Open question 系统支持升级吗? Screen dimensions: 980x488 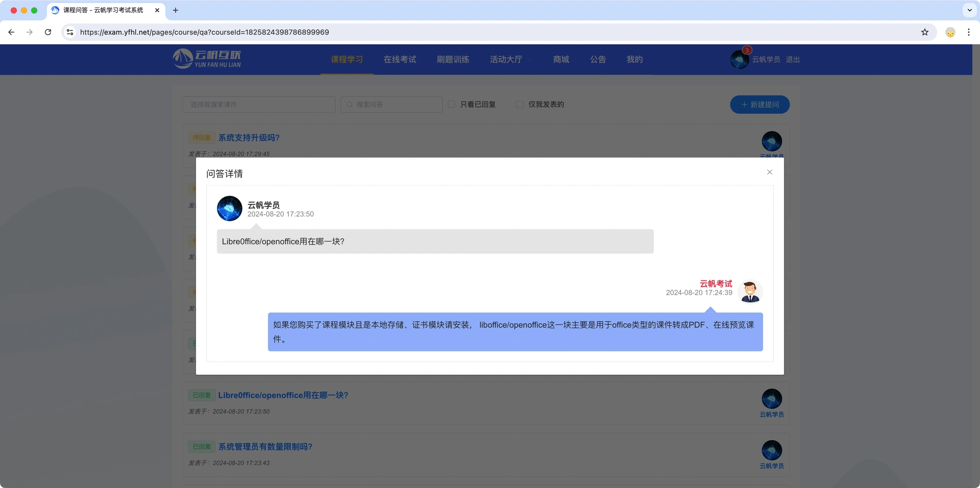pos(249,138)
